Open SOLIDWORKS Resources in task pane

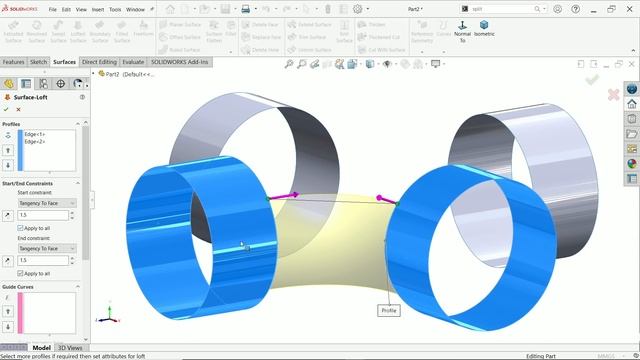click(x=632, y=89)
